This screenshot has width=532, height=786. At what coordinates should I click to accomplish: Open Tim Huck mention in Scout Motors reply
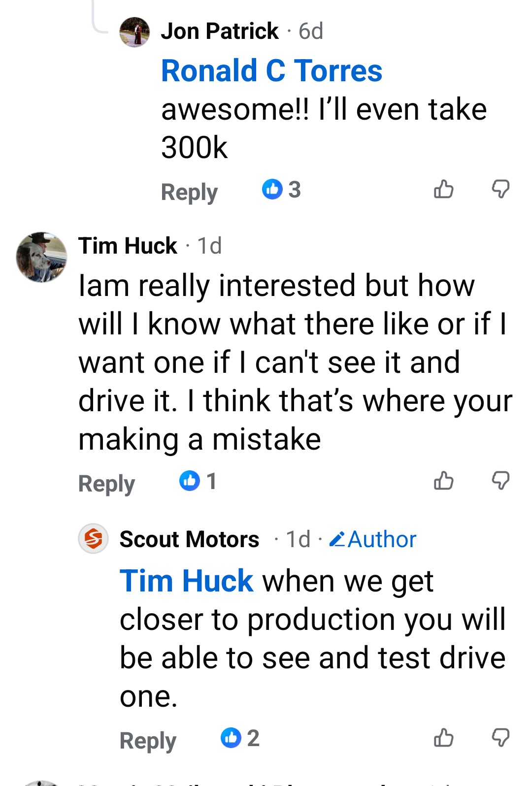(x=186, y=581)
